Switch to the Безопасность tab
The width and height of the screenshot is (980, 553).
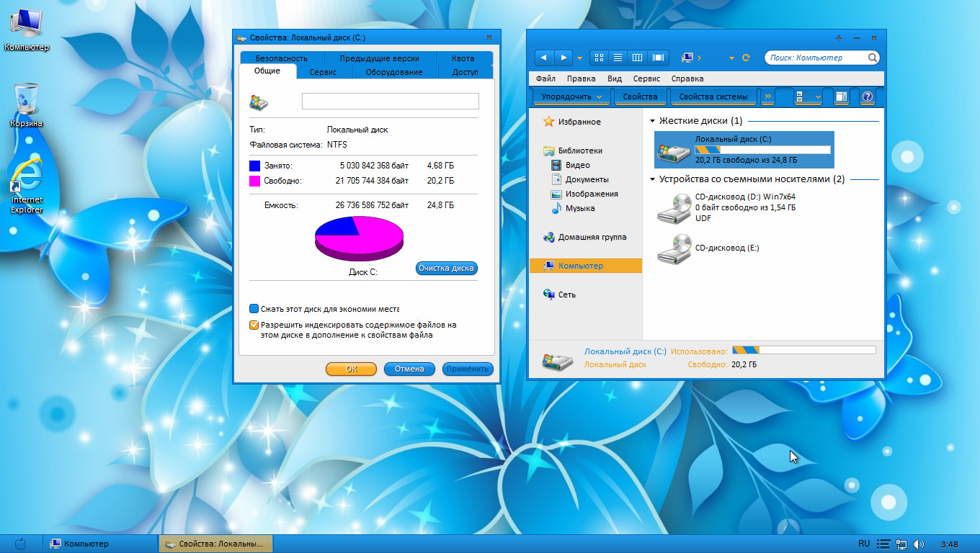point(281,58)
